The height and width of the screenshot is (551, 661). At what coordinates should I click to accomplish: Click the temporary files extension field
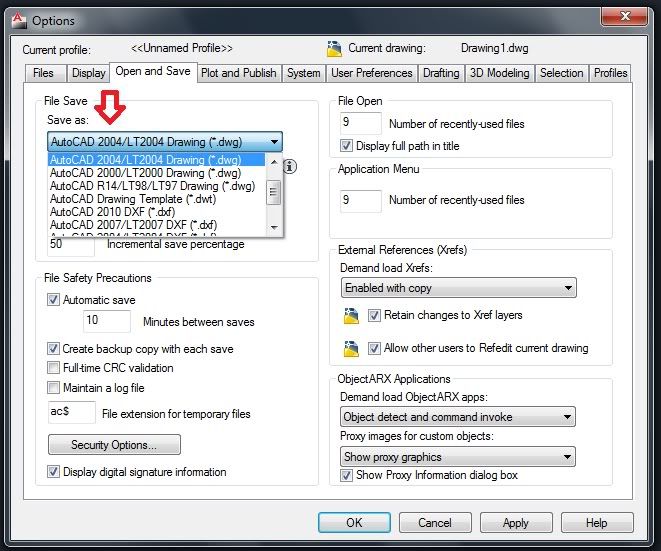pyautogui.click(x=71, y=412)
